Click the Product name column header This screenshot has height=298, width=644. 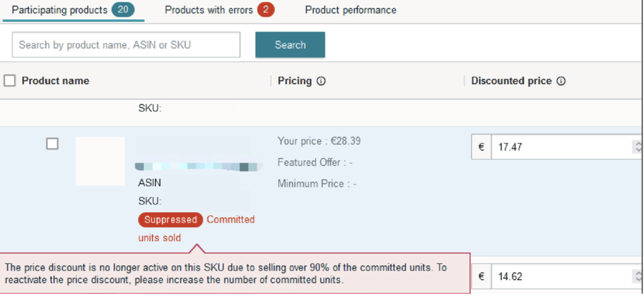(55, 81)
